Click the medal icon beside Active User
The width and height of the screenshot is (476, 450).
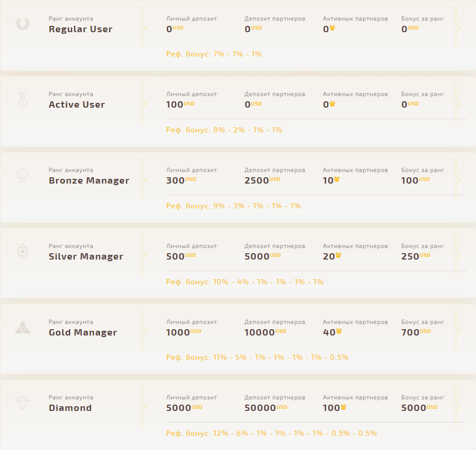coord(23,100)
